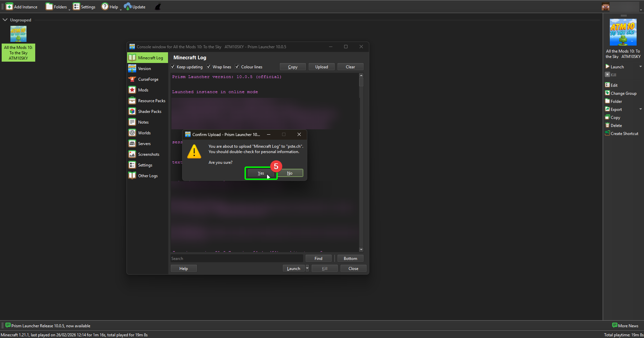Confirm the log upload with Yes
The image size is (644, 338).
point(261,173)
